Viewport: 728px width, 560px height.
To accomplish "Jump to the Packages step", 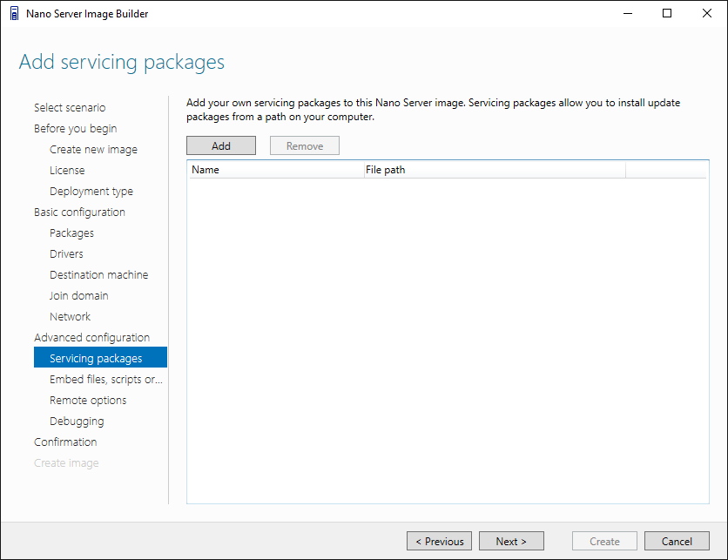I will pyautogui.click(x=71, y=233).
